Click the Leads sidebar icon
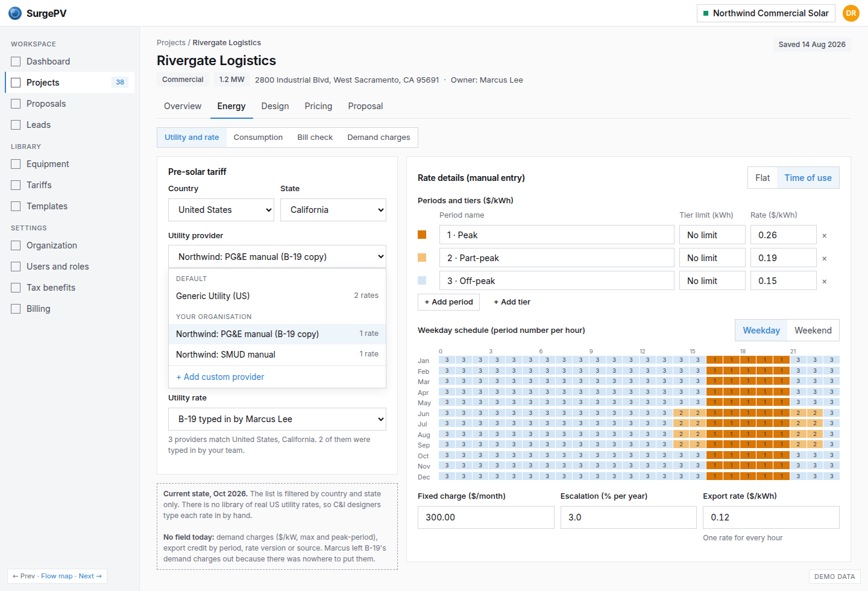The width and height of the screenshot is (868, 591). pos(16,125)
